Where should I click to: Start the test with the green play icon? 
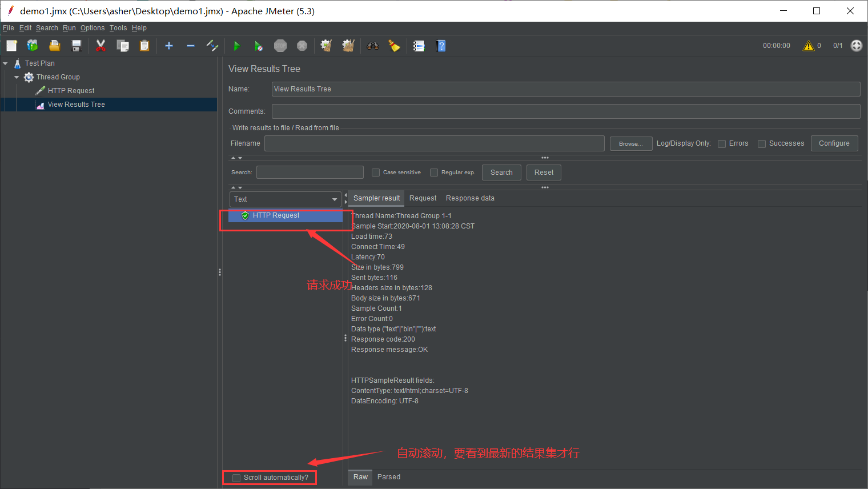[x=237, y=46]
